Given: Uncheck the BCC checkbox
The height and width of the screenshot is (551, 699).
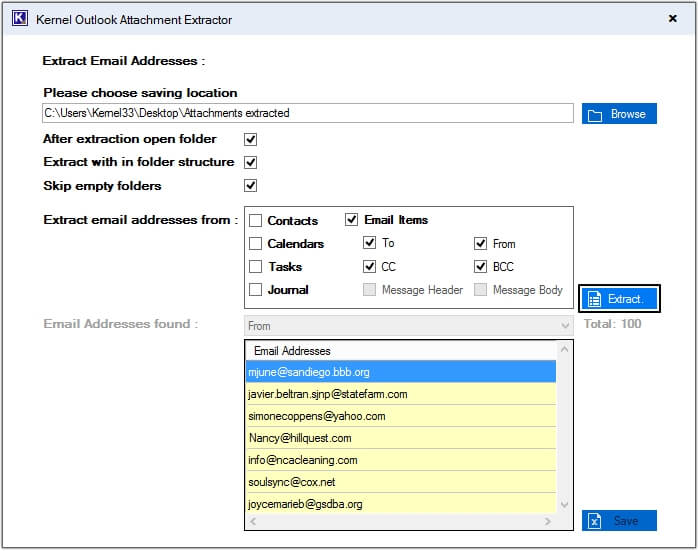Looking at the screenshot, I should pyautogui.click(x=480, y=267).
